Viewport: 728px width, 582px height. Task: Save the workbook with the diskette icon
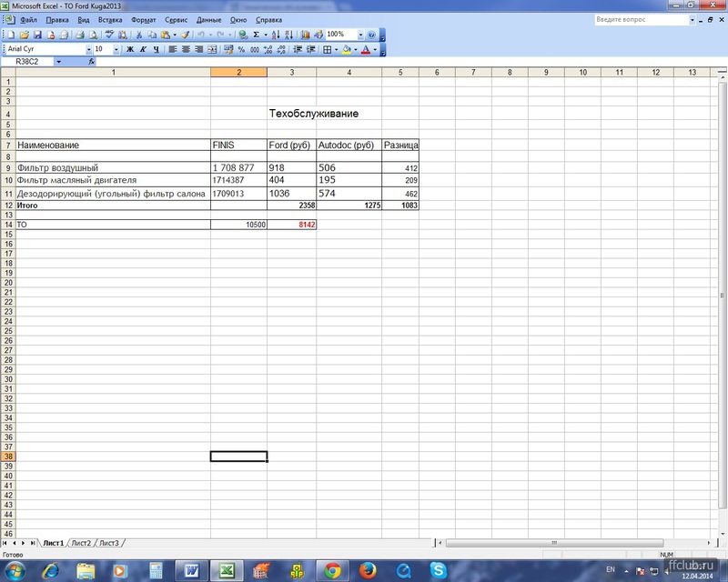[x=37, y=35]
